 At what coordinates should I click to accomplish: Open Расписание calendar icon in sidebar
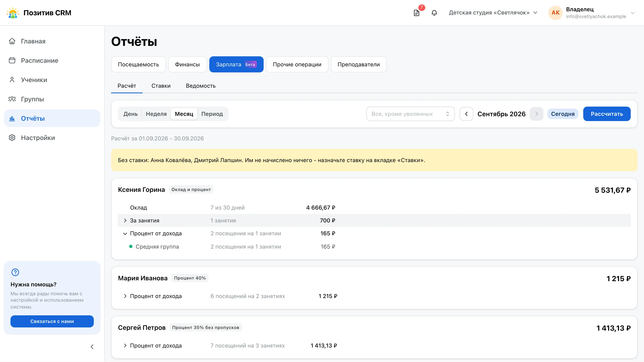tap(12, 61)
